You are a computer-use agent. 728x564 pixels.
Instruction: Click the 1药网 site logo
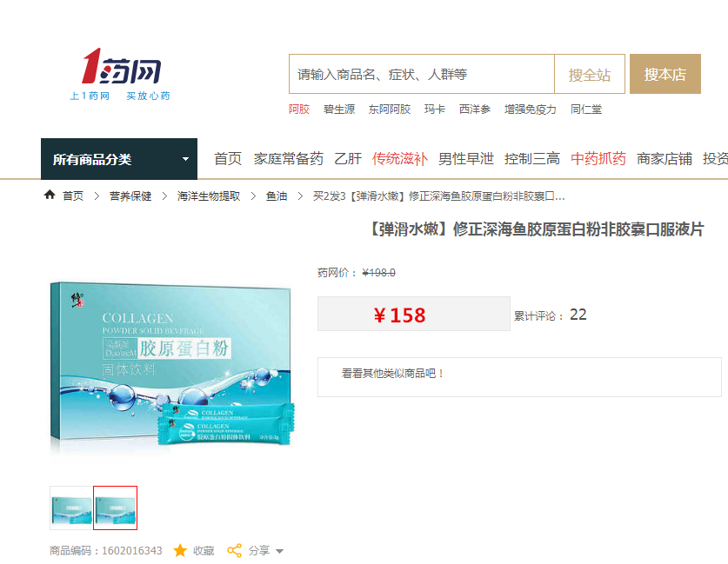[121, 74]
